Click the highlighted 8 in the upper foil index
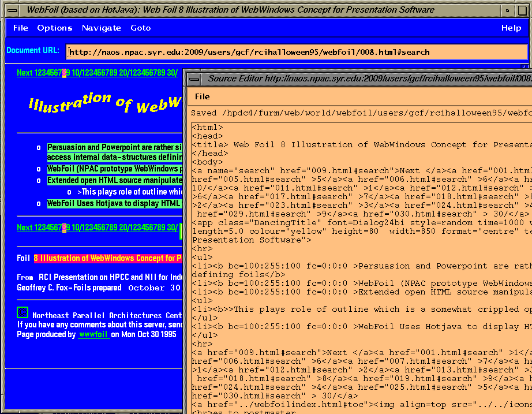Screen dimensions: 532x414 pyautogui.click(x=64, y=73)
